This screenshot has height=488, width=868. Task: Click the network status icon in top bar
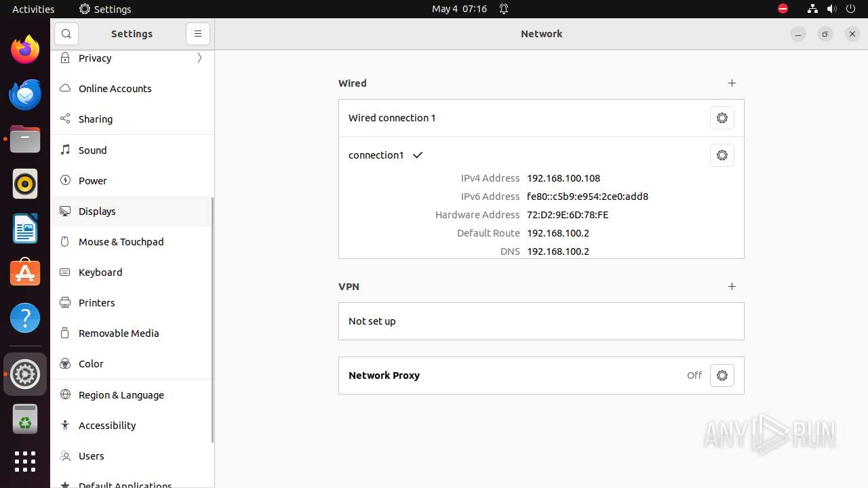[812, 9]
